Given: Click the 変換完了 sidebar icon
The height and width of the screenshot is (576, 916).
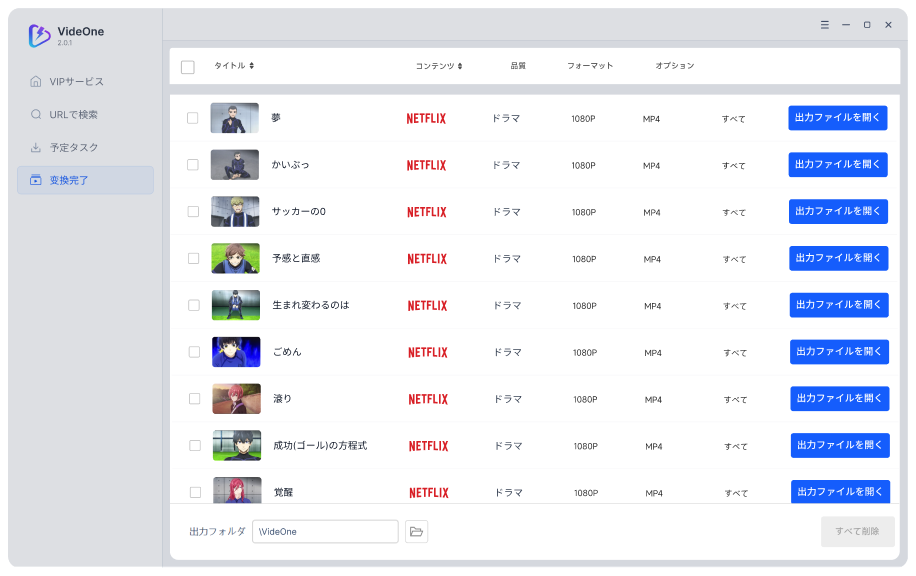Looking at the screenshot, I should [36, 180].
